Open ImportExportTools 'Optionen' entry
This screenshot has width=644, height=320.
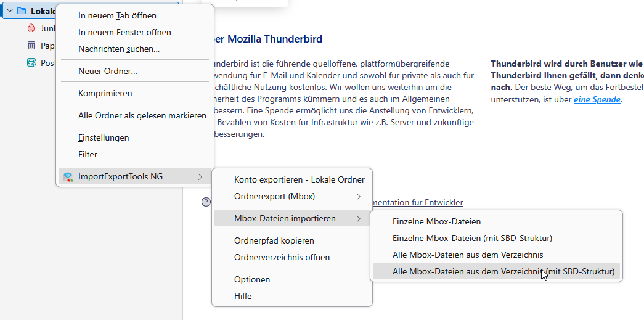pos(252,279)
